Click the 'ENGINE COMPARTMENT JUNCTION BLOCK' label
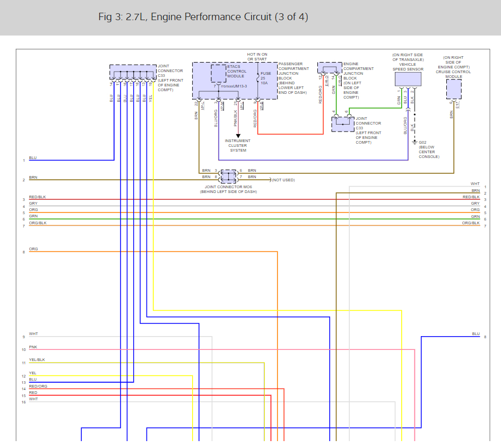The height and width of the screenshot is (448, 501). (358, 81)
